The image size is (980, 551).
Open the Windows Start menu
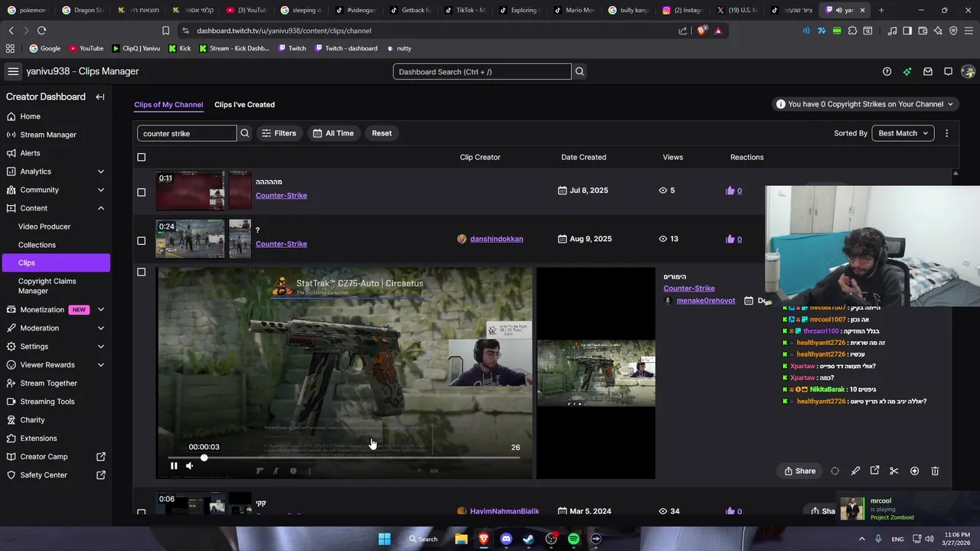coord(384,539)
